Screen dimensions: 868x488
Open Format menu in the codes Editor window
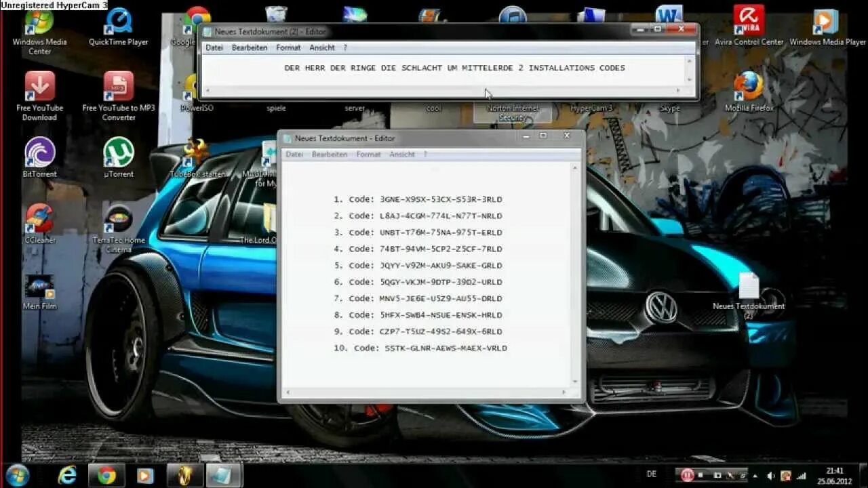[x=368, y=155]
